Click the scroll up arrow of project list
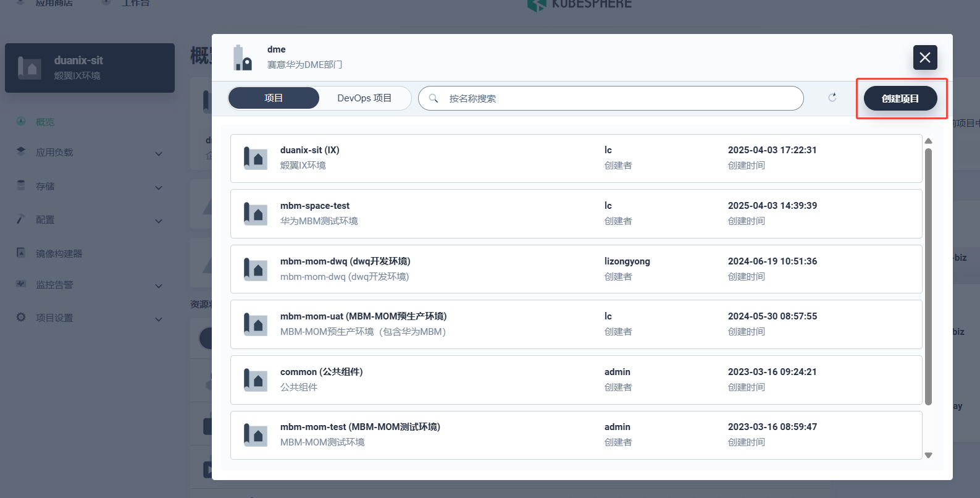 click(928, 141)
